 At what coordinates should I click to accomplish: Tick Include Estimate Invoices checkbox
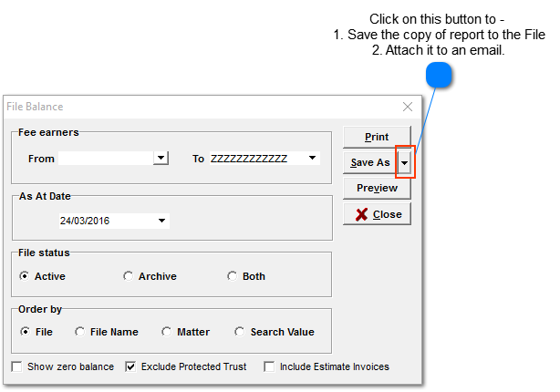269,366
